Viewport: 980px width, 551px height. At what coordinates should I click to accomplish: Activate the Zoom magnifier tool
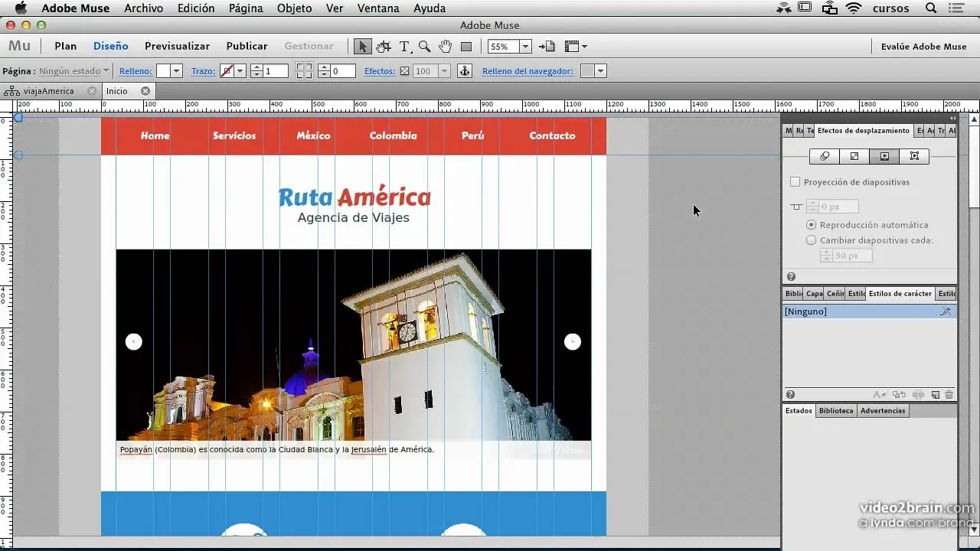click(x=424, y=47)
